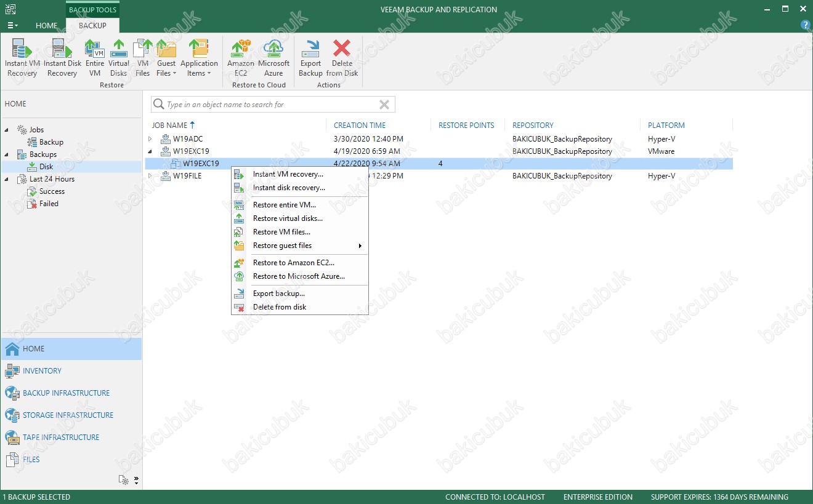Click SUPPORT EXPIRES status bar text

(719, 497)
